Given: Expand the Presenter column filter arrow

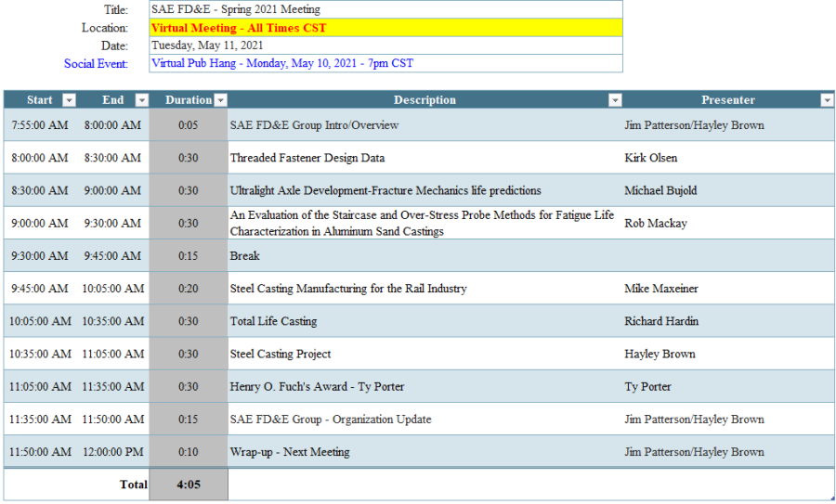Looking at the screenshot, I should [x=827, y=100].
